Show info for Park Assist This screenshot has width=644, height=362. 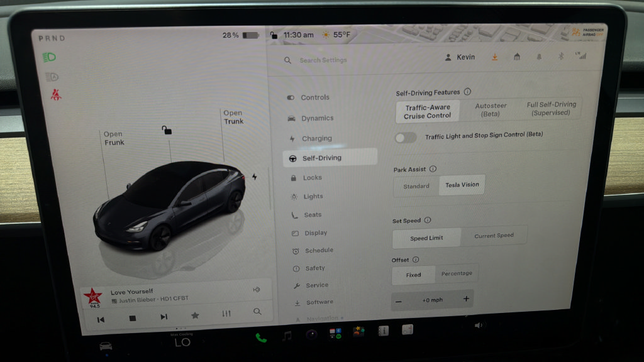433,168
